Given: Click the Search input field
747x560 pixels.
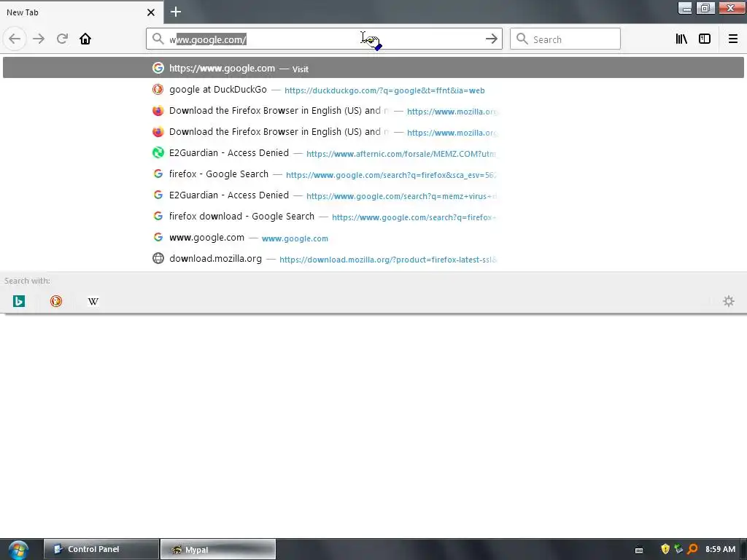Looking at the screenshot, I should [x=565, y=39].
